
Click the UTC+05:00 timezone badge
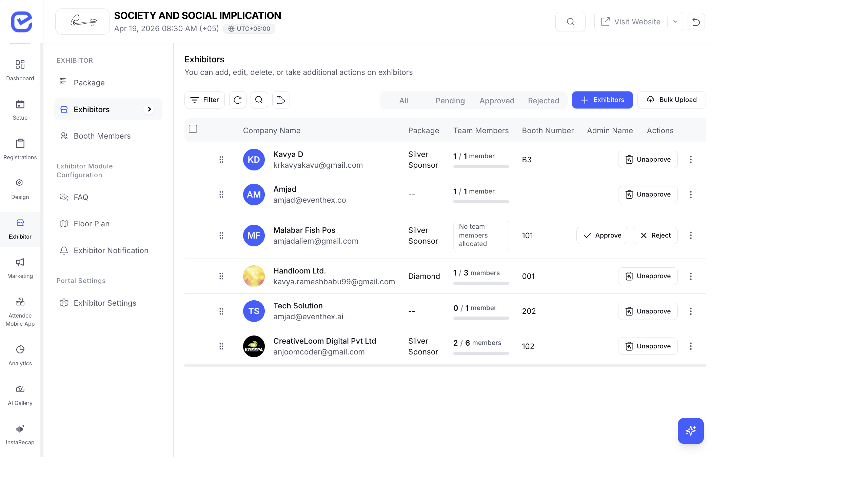(x=249, y=29)
